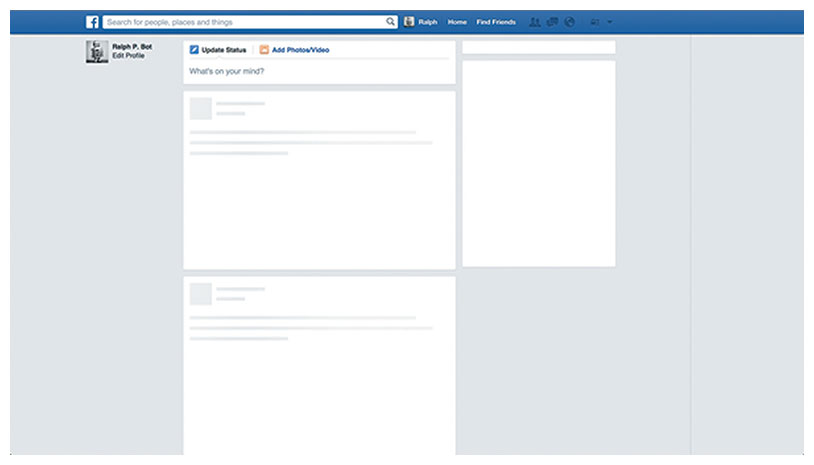Click the search magnifying glass icon
The image size is (814, 465).
[391, 22]
